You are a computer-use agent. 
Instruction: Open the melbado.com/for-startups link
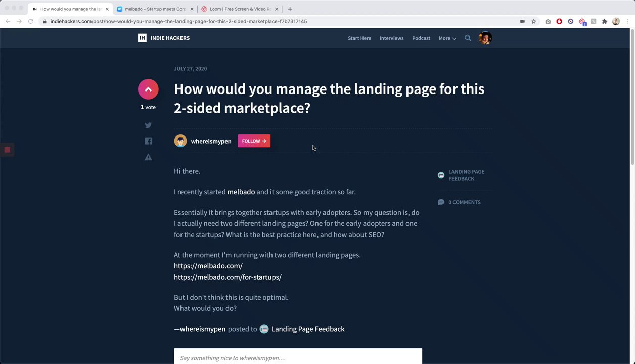(x=228, y=277)
